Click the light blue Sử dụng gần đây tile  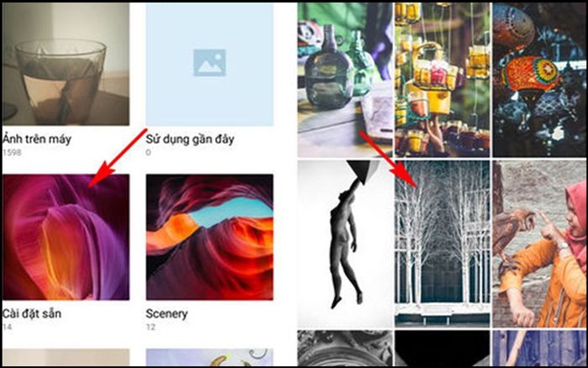click(x=210, y=64)
